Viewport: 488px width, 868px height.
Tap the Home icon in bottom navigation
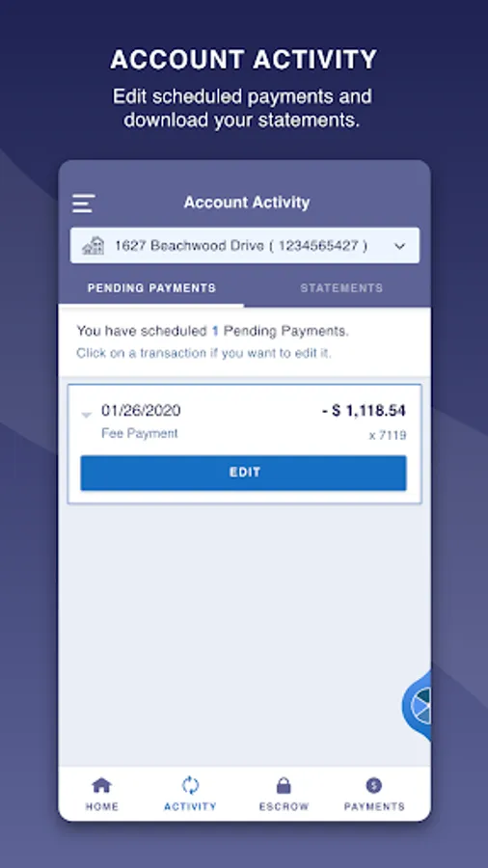tap(101, 785)
